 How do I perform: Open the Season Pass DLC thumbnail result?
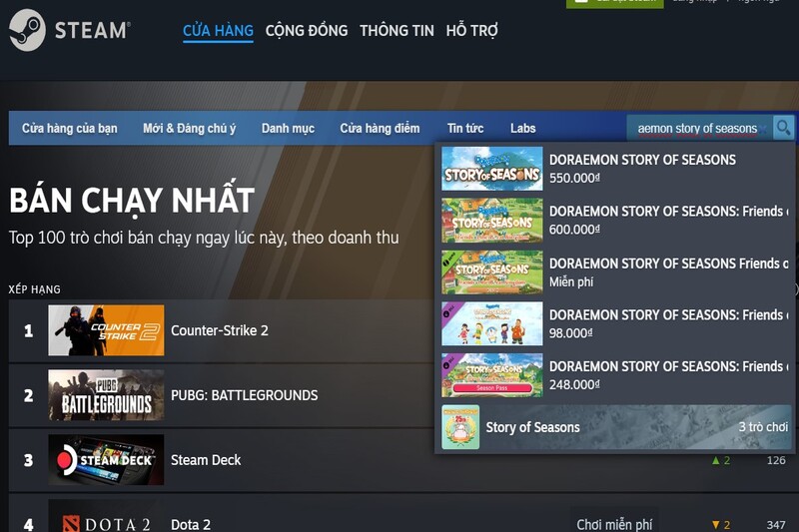[x=492, y=375]
